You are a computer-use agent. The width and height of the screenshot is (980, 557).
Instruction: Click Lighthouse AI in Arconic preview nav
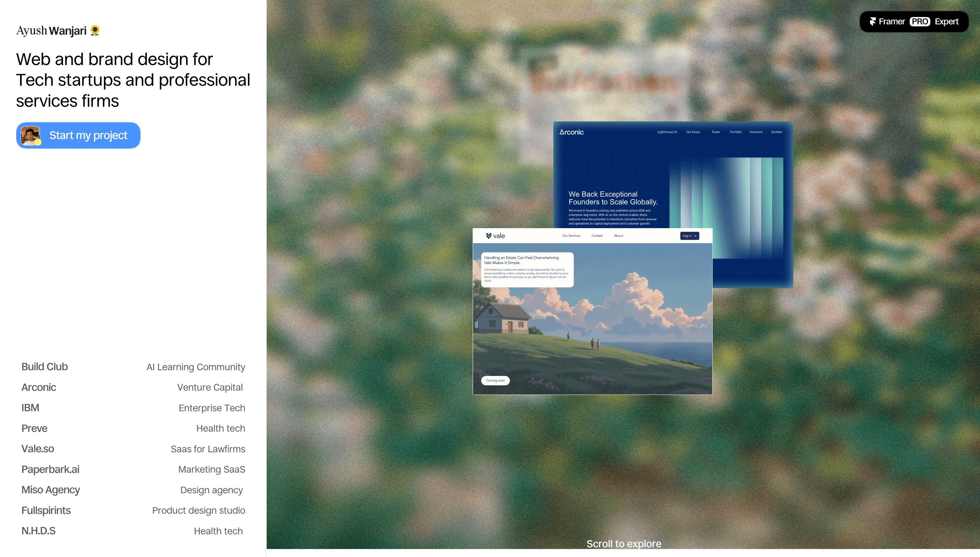667,132
